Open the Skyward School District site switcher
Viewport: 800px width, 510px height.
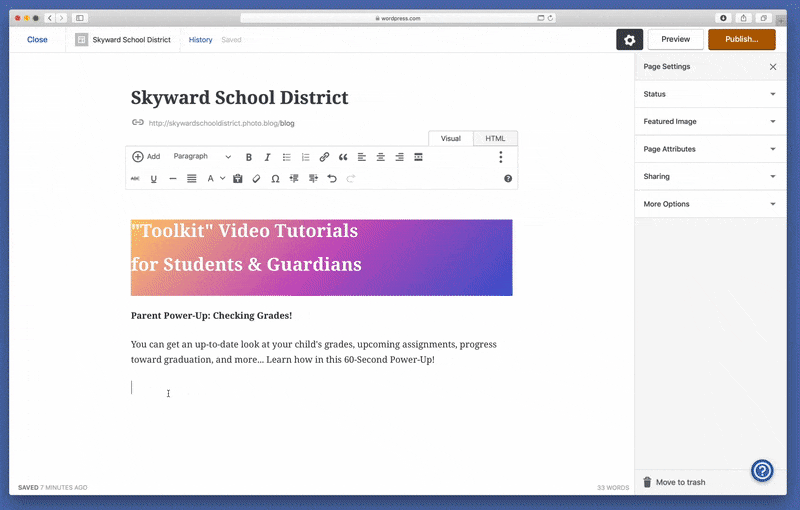click(123, 40)
